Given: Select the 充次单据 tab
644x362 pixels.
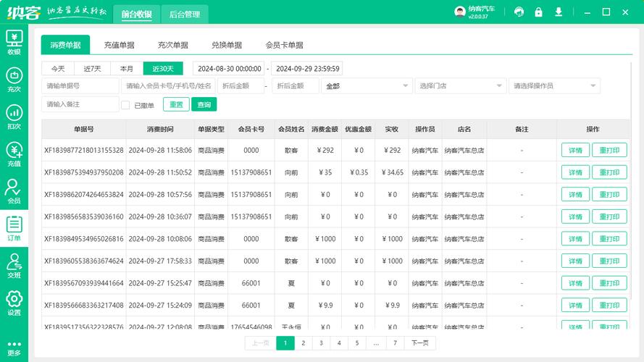Looking at the screenshot, I should click(173, 45).
